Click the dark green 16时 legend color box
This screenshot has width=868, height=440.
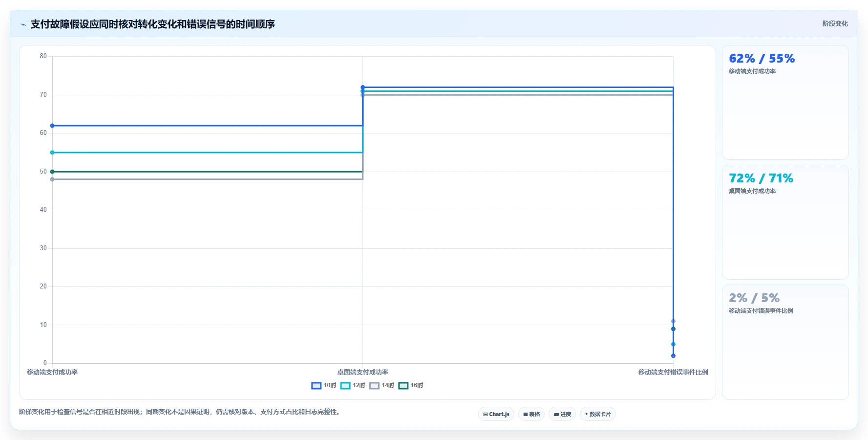coord(403,385)
